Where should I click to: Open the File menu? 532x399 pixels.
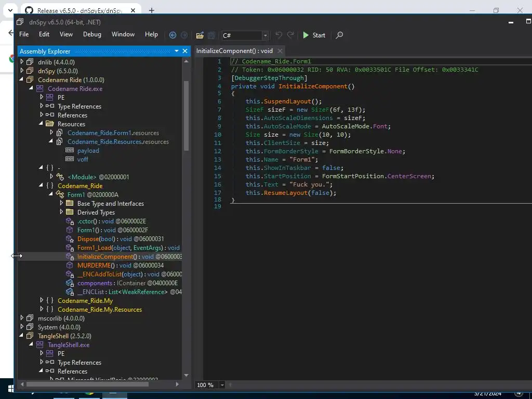point(24,34)
